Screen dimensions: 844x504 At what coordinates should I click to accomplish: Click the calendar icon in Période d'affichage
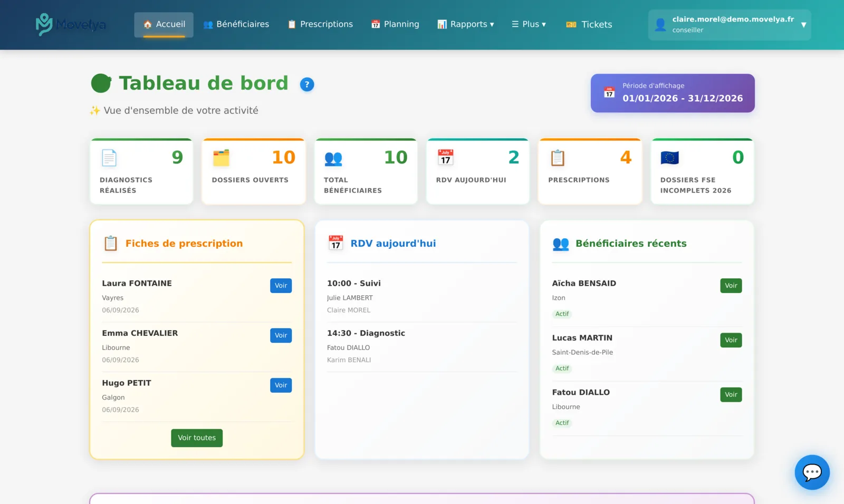click(609, 93)
